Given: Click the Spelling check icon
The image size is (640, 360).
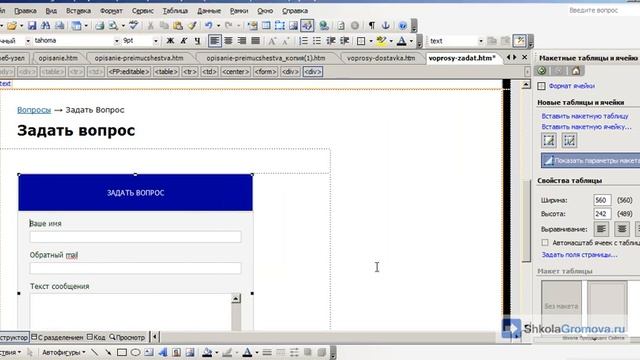Looking at the screenshot, I should [133, 26].
